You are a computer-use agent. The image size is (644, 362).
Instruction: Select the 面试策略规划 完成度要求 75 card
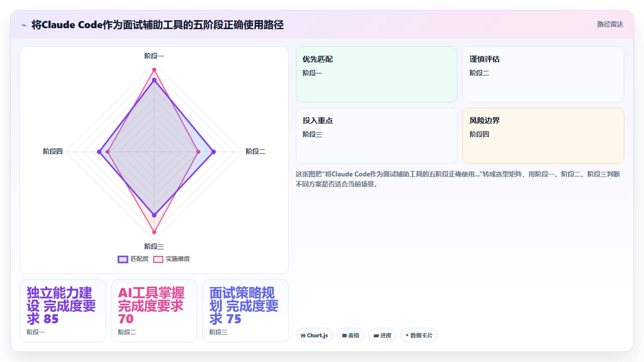246,311
